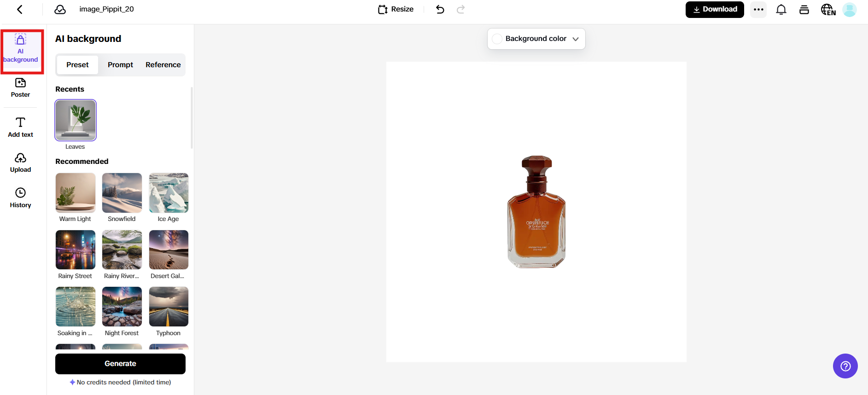Choose the Night Forest preset
The height and width of the screenshot is (395, 868).
[x=122, y=307]
